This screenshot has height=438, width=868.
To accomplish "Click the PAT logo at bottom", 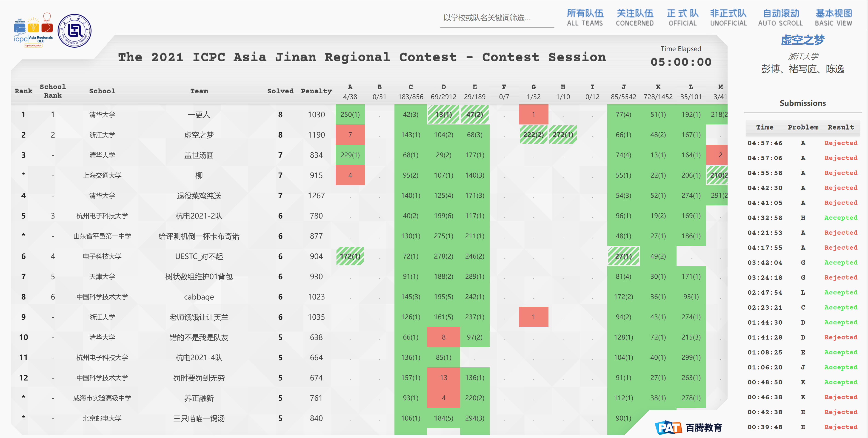I will tap(668, 428).
